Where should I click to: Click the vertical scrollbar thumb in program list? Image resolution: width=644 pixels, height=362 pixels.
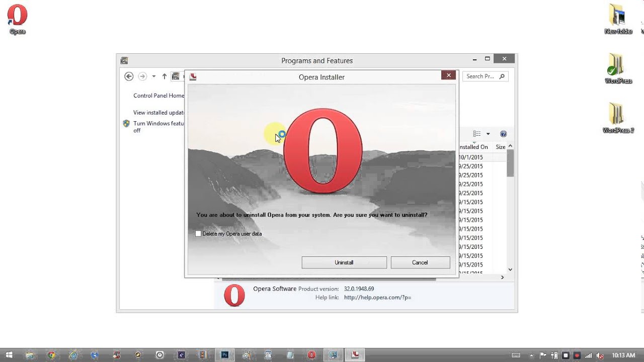point(510,164)
